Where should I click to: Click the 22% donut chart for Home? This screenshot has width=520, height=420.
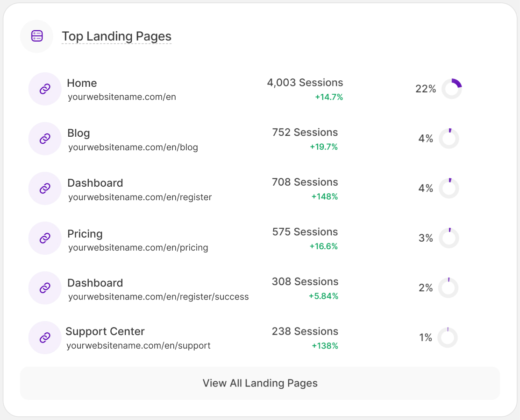451,89
